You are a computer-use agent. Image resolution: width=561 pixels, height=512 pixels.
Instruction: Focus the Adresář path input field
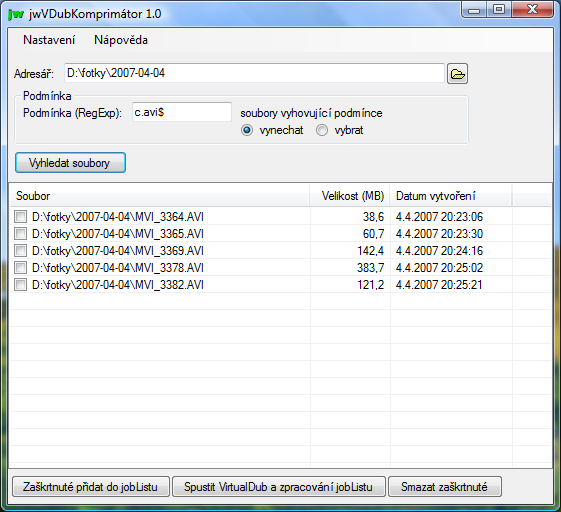tap(254, 73)
